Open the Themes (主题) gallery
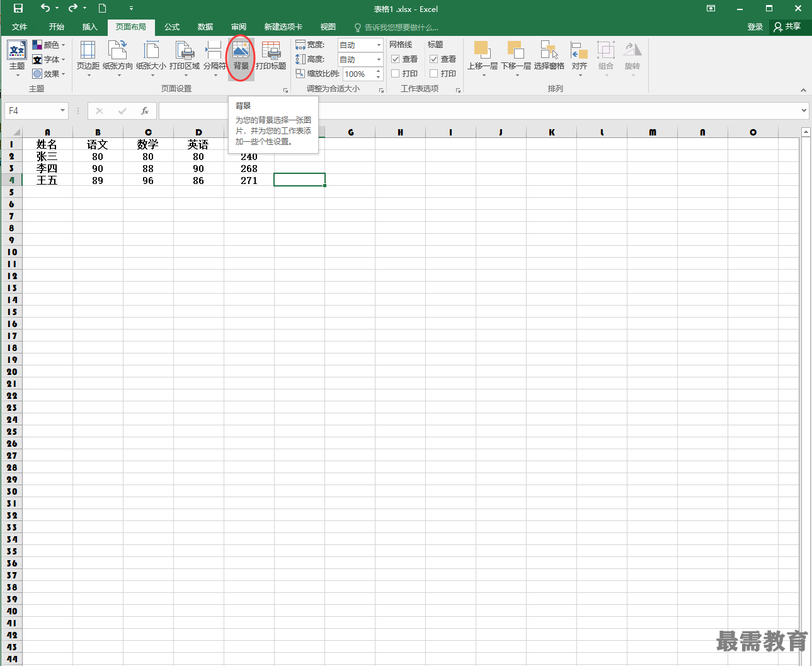Image resolution: width=812 pixels, height=666 pixels. (x=17, y=59)
